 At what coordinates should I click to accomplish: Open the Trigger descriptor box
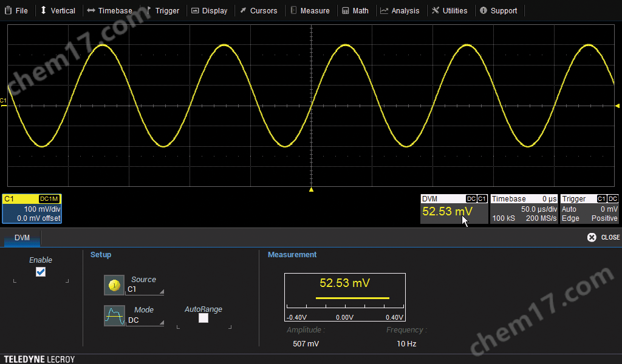[x=589, y=209]
